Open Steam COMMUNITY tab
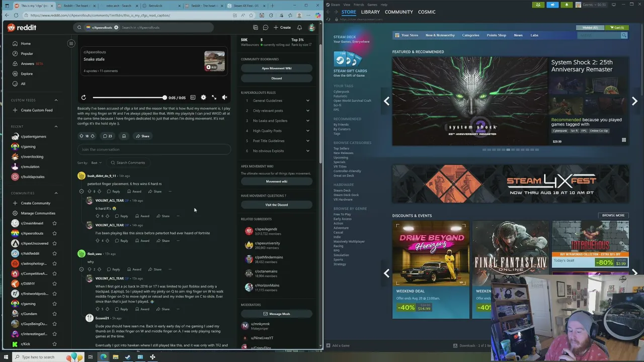 pos(399,12)
